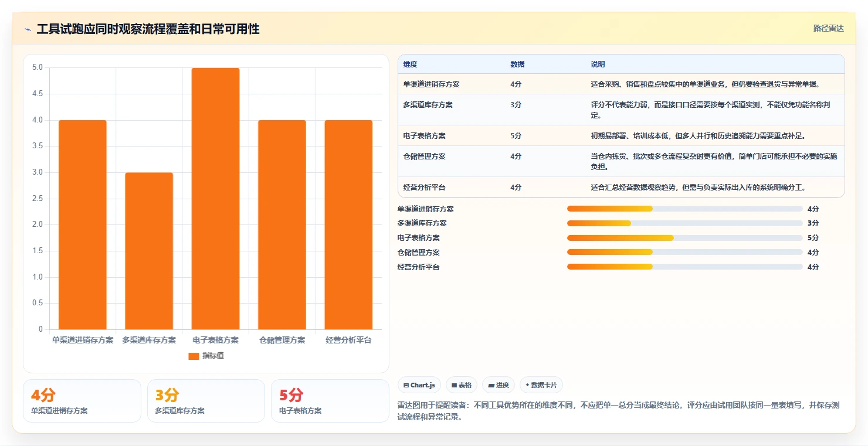Click the 经营分析平台 x-axis label
Screen dimensions: 868x446
348,340
